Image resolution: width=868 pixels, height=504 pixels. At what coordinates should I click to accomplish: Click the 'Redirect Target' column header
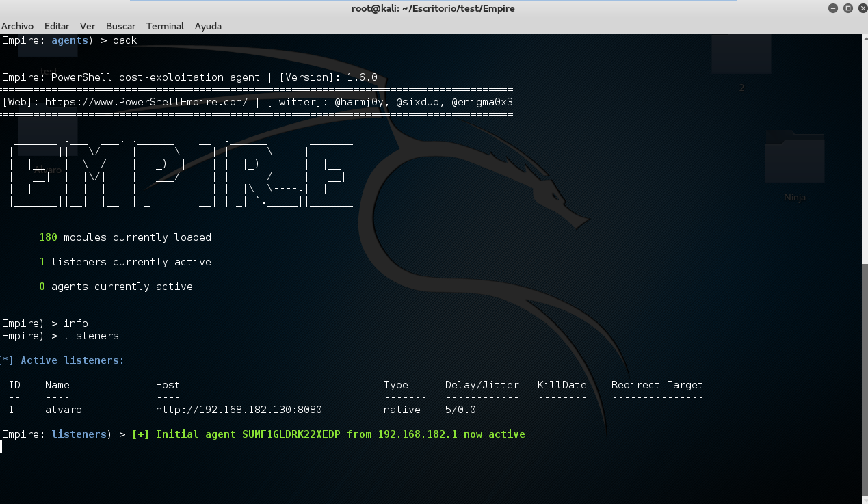[x=657, y=385]
